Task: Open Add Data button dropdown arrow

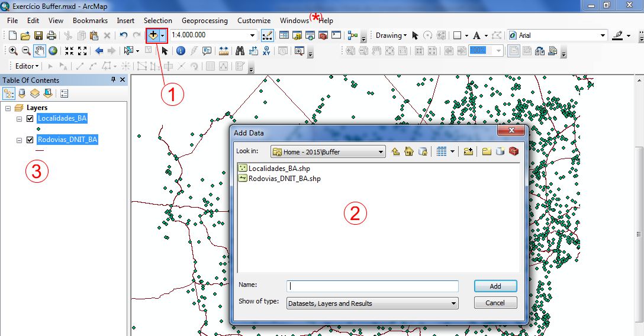Action: [163, 35]
